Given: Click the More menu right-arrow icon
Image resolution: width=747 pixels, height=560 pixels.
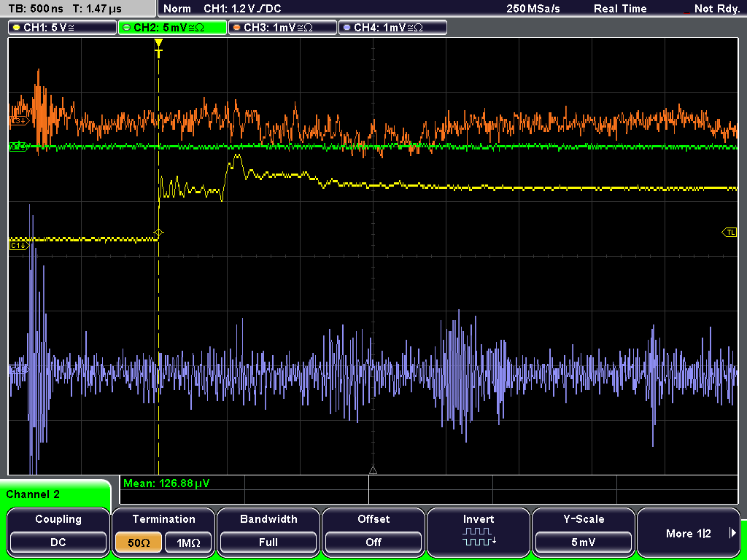Looking at the screenshot, I should [x=732, y=533].
